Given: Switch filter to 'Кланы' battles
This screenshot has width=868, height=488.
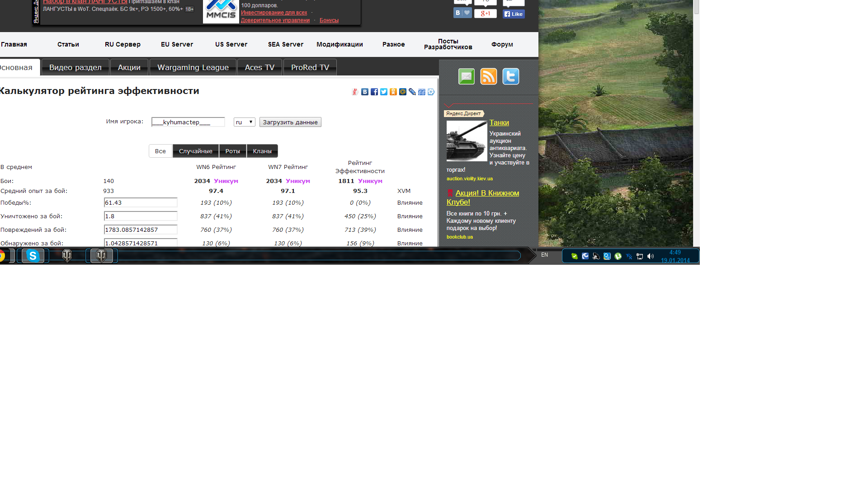Looking at the screenshot, I should pyautogui.click(x=262, y=151).
